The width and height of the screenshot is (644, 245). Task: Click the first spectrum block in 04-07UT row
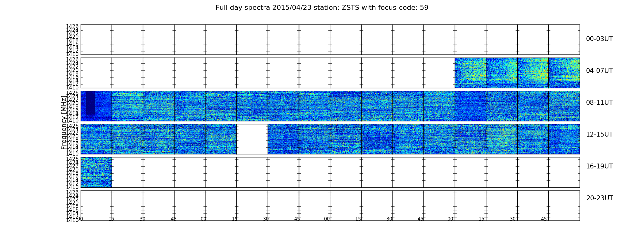(x=470, y=73)
